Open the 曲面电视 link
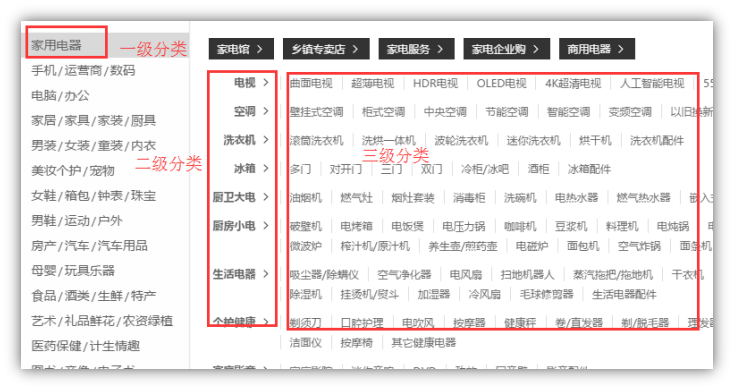 click(311, 83)
